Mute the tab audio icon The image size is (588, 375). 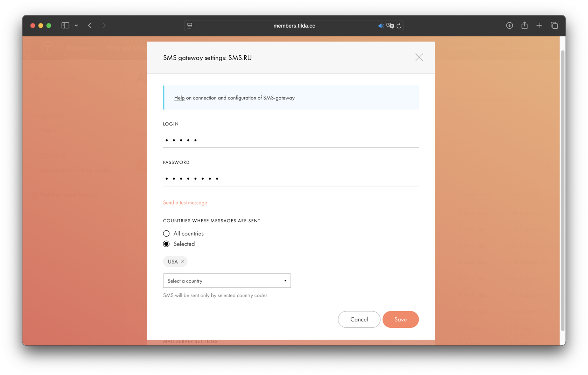click(381, 25)
